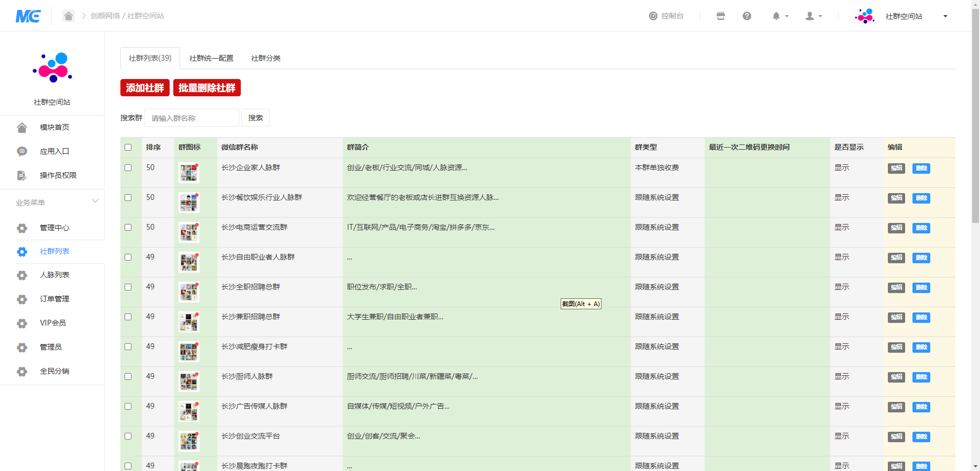
Task: Click the 应用入口 chat bubble icon
Action: pyautogui.click(x=22, y=152)
